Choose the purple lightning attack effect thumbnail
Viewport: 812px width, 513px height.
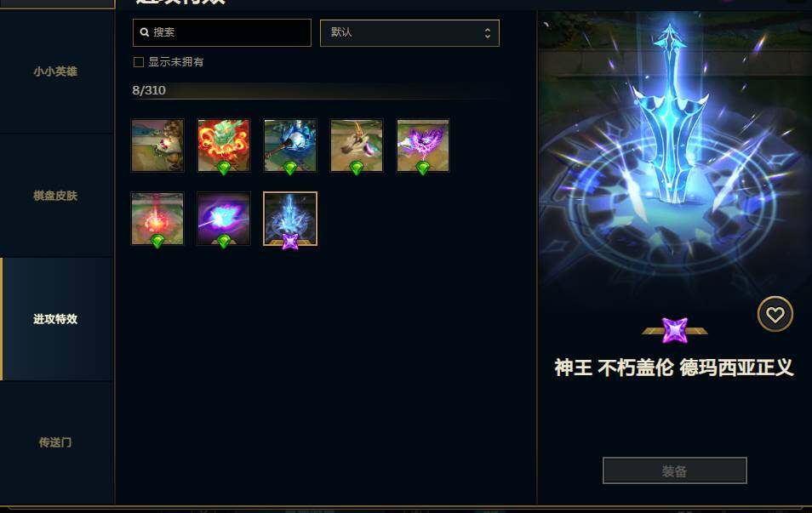click(x=423, y=145)
